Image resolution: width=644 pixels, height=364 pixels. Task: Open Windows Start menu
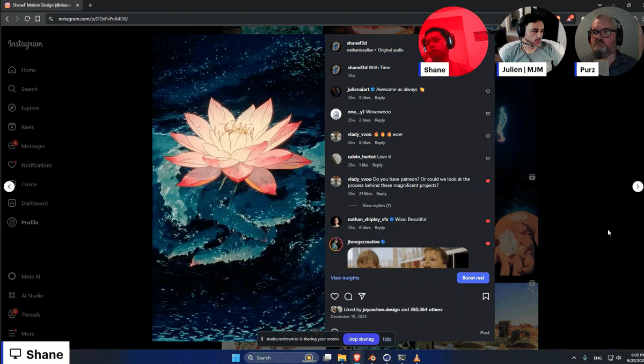tap(236, 358)
